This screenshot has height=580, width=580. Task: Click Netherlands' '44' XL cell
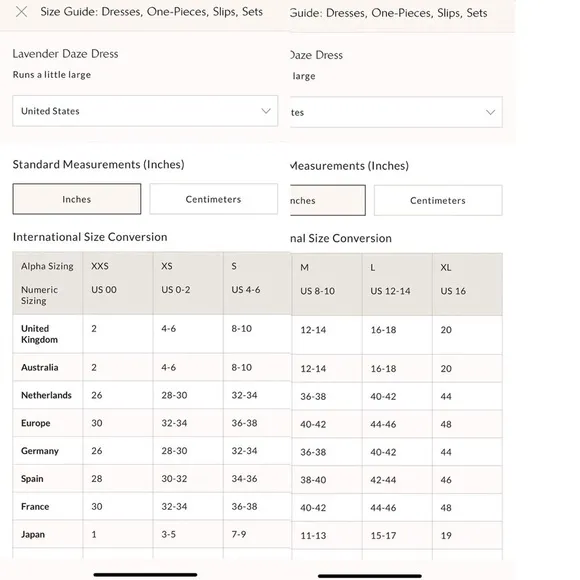coord(446,397)
